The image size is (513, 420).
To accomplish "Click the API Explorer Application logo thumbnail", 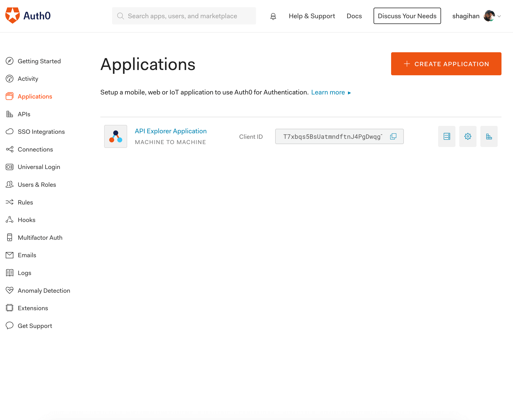I will tap(115, 136).
